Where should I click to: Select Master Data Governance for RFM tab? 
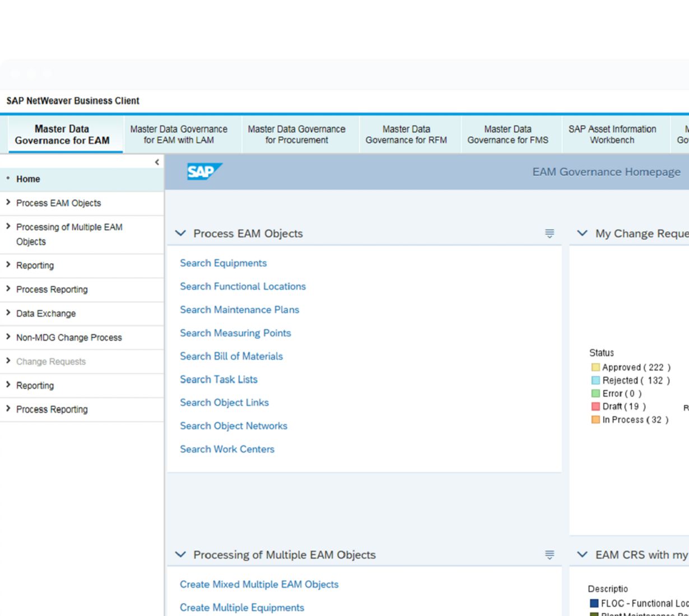(x=406, y=134)
